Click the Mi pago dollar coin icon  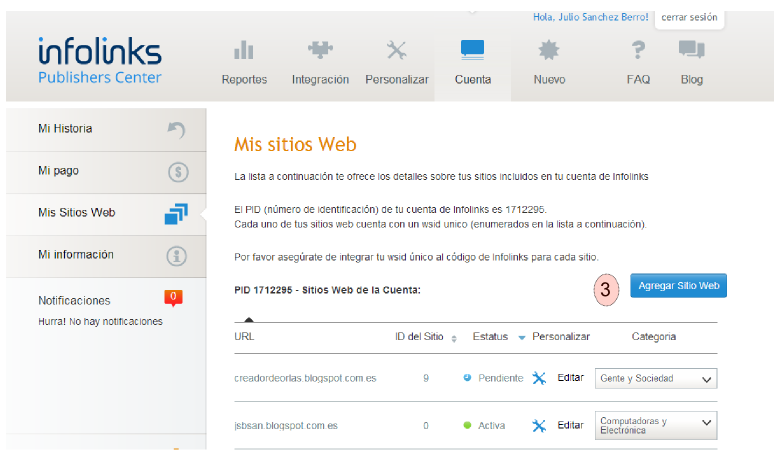click(178, 172)
